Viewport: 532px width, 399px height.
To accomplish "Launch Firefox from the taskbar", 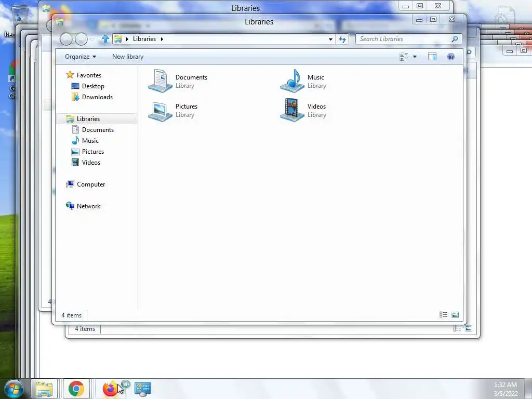I will [x=110, y=389].
